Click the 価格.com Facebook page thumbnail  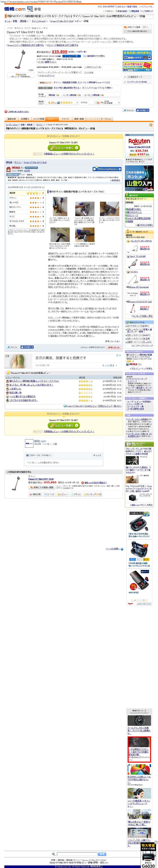click(x=29, y=443)
